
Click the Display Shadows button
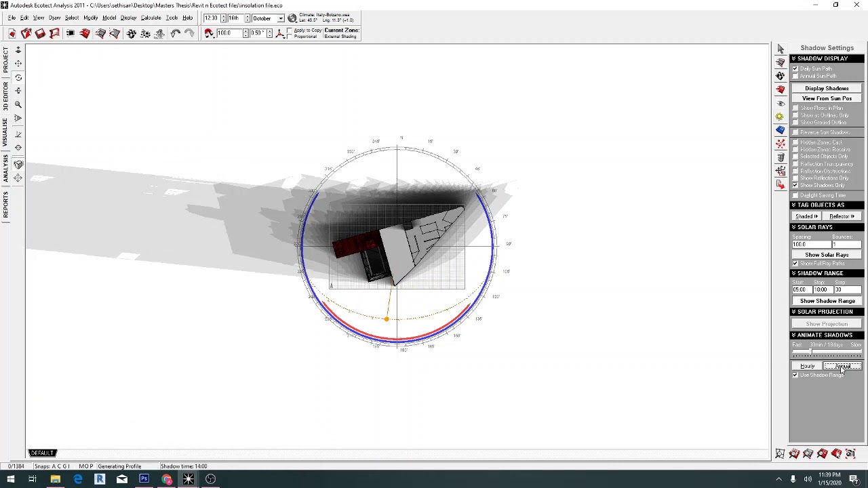(827, 88)
